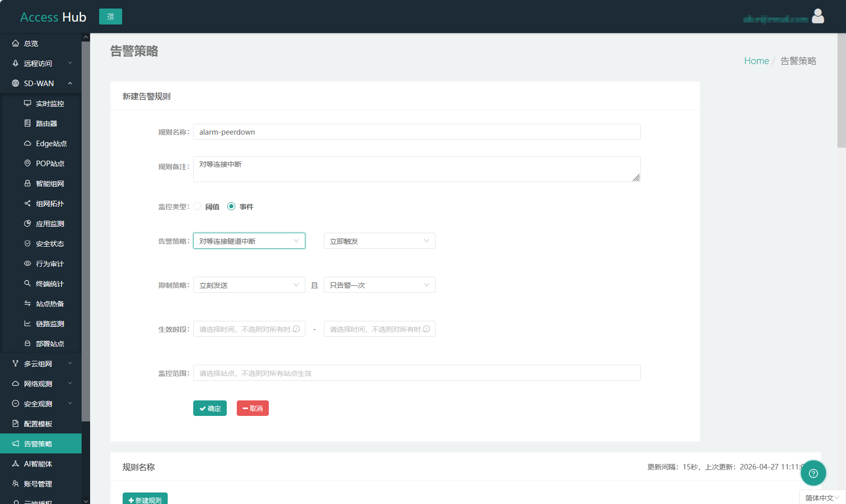
Task: Open the 对等连接隧道中断 alarm strategy dropdown
Action: point(249,241)
